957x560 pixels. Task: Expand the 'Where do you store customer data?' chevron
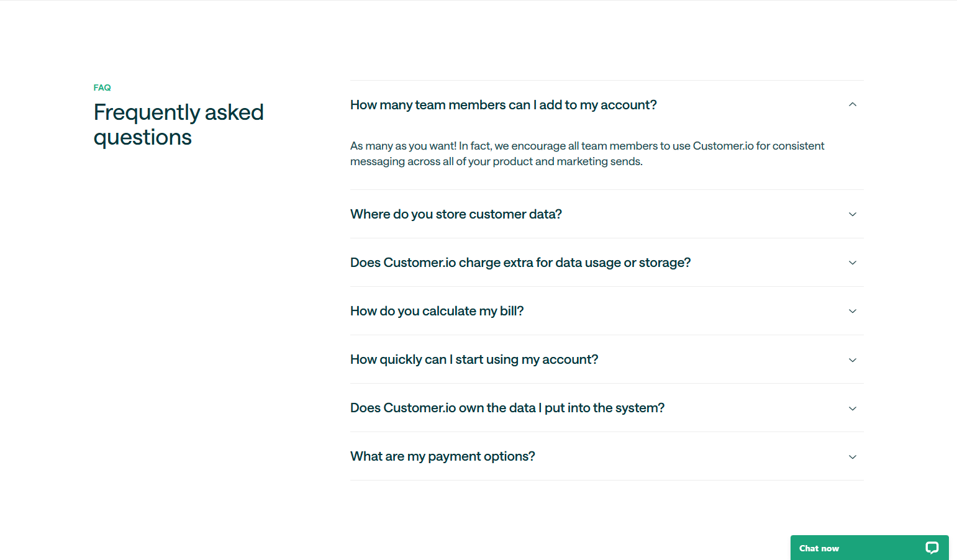[852, 214]
